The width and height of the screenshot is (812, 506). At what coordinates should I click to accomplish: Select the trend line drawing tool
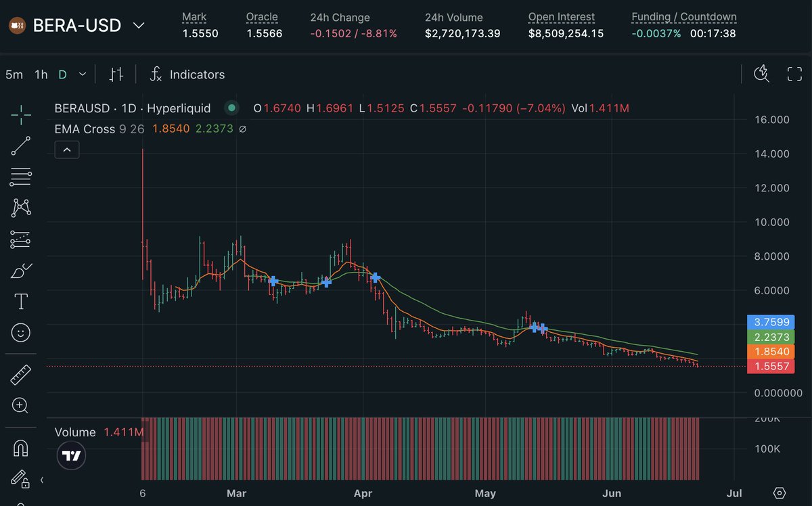(x=21, y=146)
